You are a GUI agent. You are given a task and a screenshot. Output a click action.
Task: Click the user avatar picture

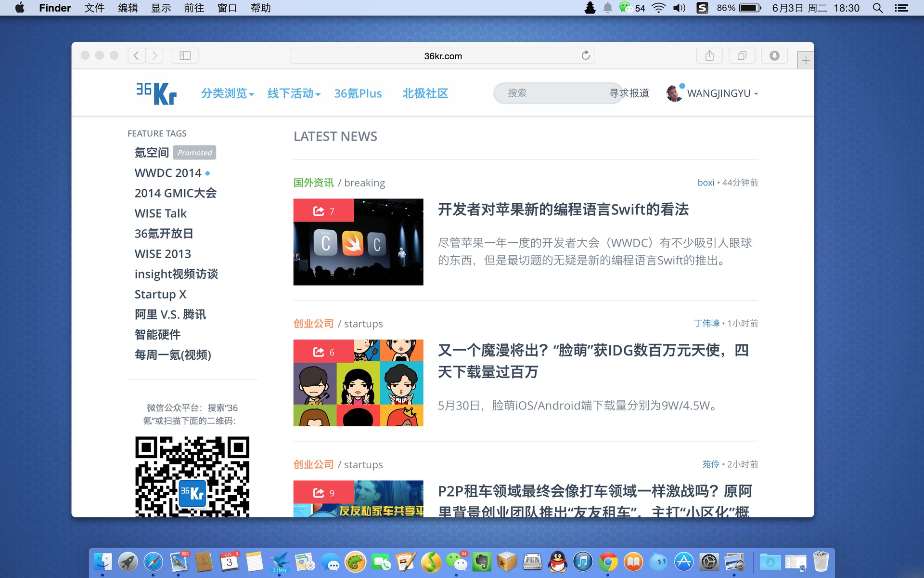(674, 93)
